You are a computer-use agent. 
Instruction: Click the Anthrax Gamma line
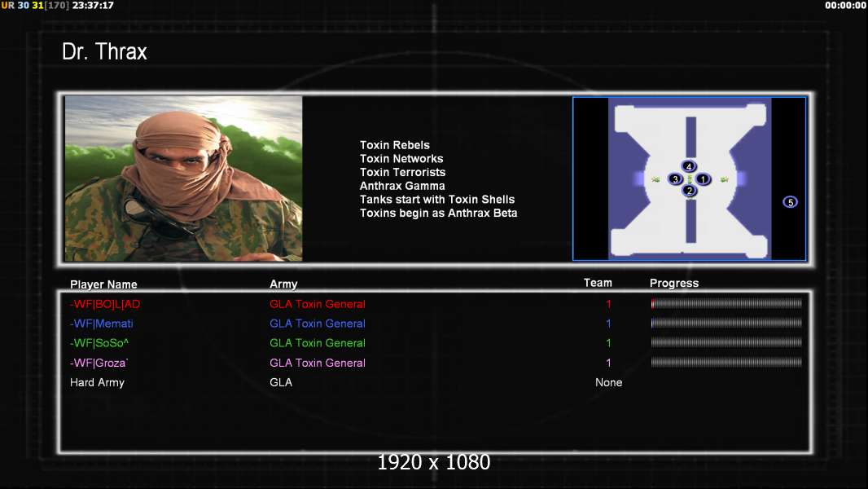coord(402,186)
